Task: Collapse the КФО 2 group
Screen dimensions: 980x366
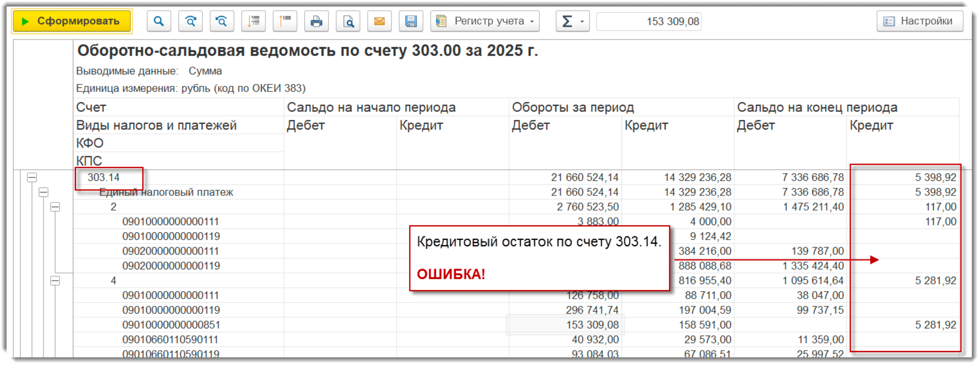Action: point(55,207)
